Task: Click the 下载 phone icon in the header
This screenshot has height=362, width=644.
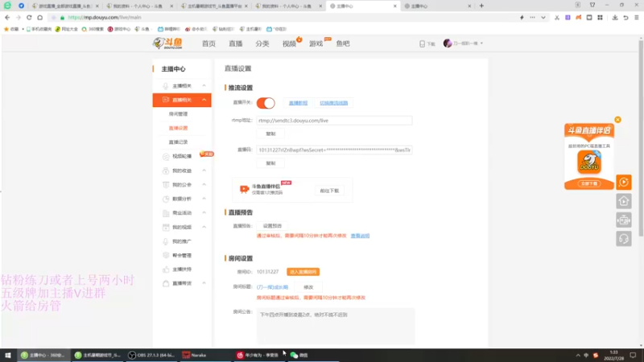Action: (422, 43)
